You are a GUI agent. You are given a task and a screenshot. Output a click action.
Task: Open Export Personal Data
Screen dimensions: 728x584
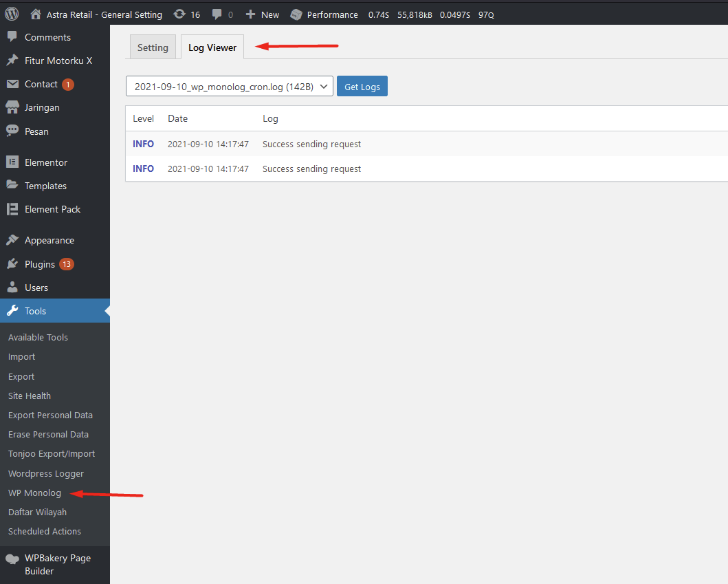tap(50, 415)
